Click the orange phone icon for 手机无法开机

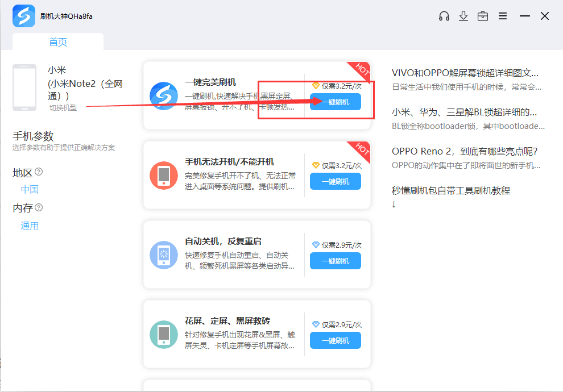coord(164,176)
